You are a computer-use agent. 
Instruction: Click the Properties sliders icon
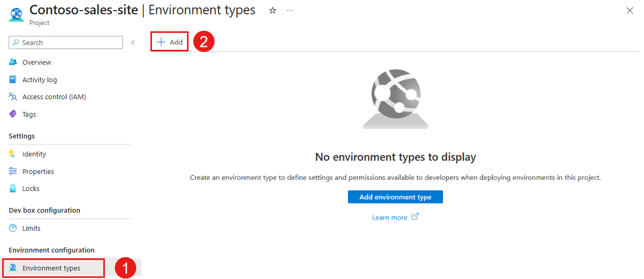(13, 171)
